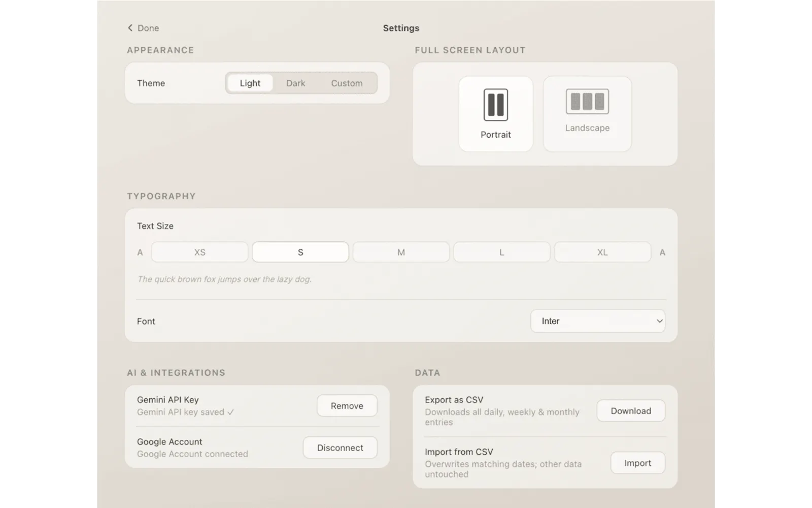This screenshot has height=508, width=812.
Task: Open the Inter font dropdown
Action: pyautogui.click(x=598, y=321)
